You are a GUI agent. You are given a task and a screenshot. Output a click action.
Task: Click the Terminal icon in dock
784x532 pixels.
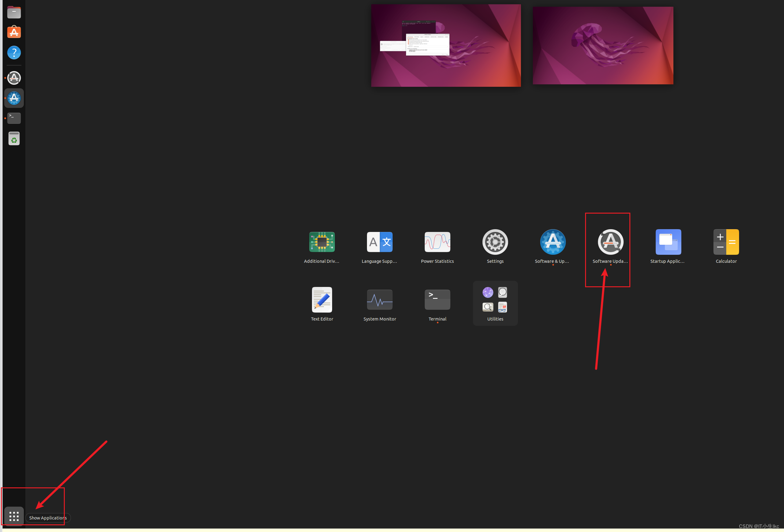tap(14, 118)
